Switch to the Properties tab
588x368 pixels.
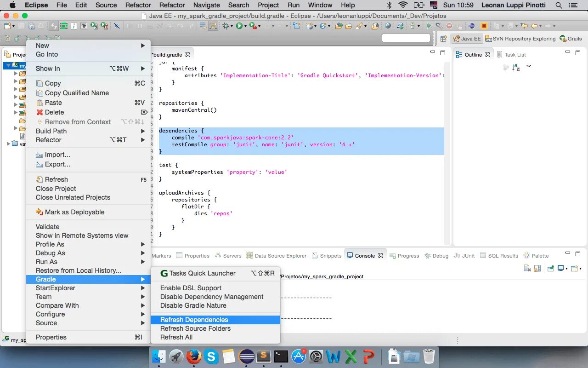pyautogui.click(x=193, y=256)
